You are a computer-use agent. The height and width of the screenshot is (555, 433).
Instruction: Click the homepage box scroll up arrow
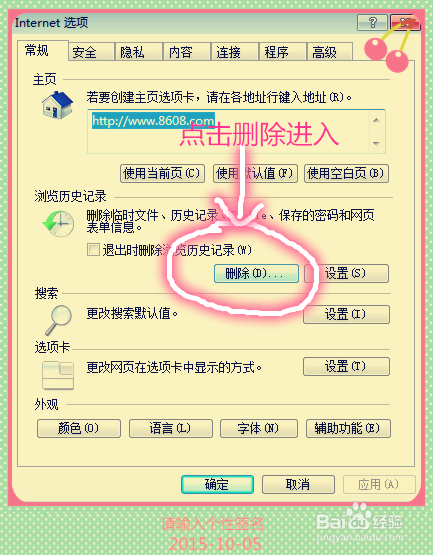[x=376, y=120]
